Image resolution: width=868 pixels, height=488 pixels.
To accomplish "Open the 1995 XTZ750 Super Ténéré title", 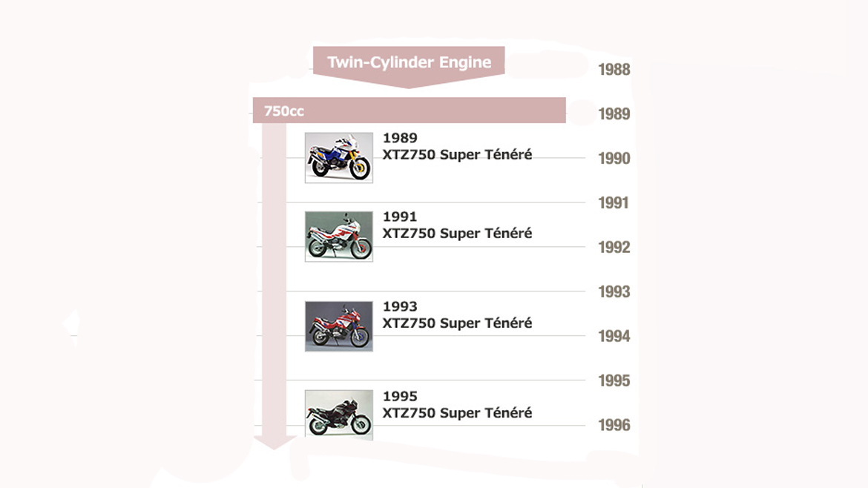I will click(x=457, y=404).
